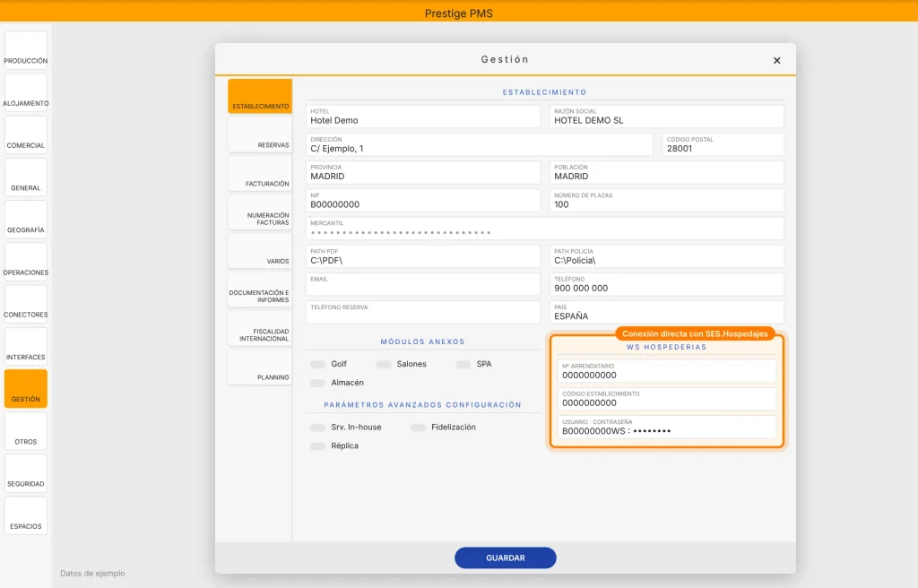Screen dimensions: 918x588
Task: Edit the Usuario : Contraseña field
Action: [667, 427]
